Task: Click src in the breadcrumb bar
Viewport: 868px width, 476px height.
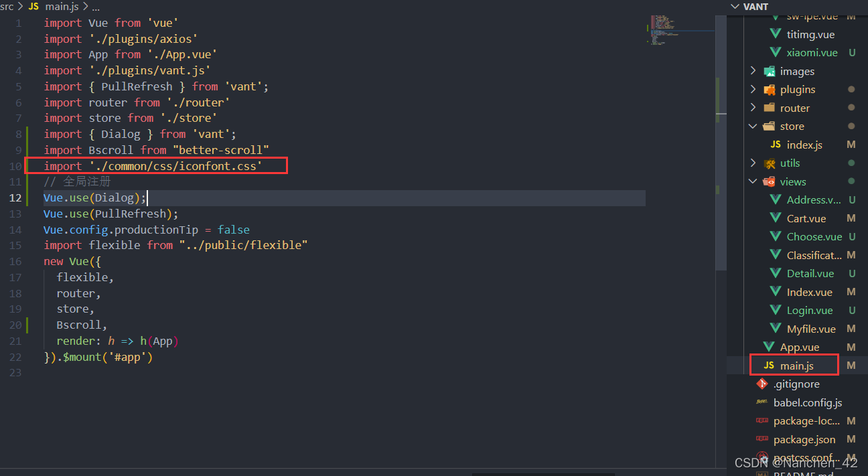Action: pos(7,6)
